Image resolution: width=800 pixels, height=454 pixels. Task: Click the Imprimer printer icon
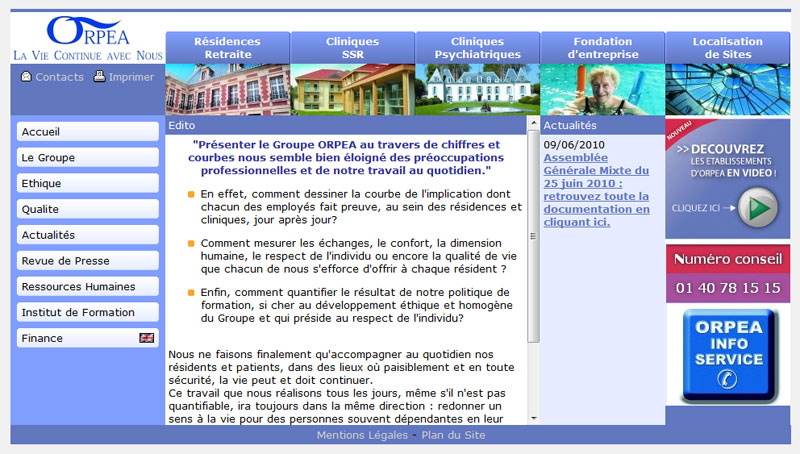tap(99, 76)
